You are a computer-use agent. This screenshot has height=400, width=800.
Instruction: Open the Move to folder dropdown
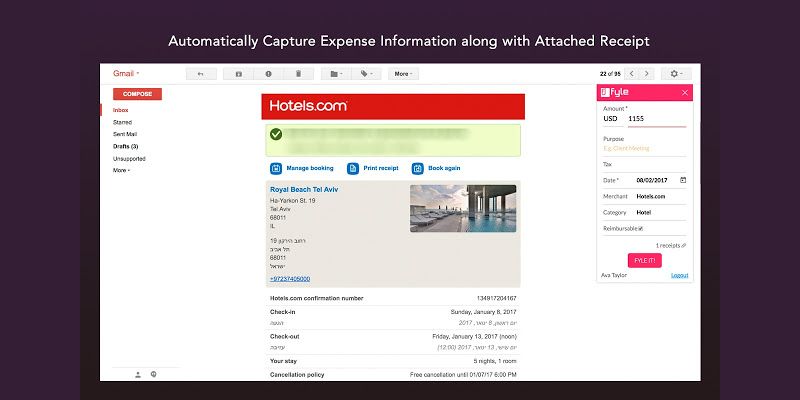[336, 74]
